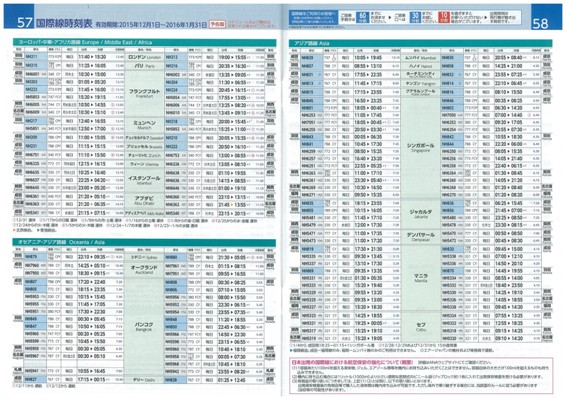Click Mumbai departure time 10:05 ▸ 19:45

coord(368,58)
